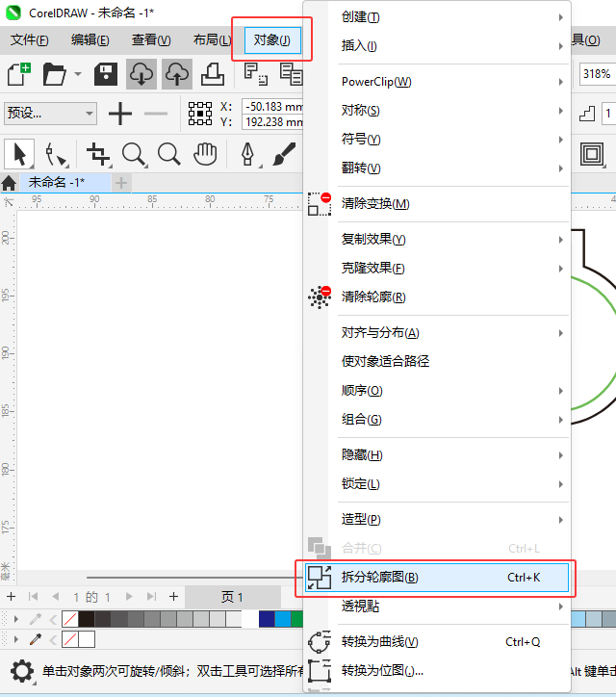The image size is (616, 697).
Task: Expand the 造型(P) submenu arrow
Action: (561, 520)
